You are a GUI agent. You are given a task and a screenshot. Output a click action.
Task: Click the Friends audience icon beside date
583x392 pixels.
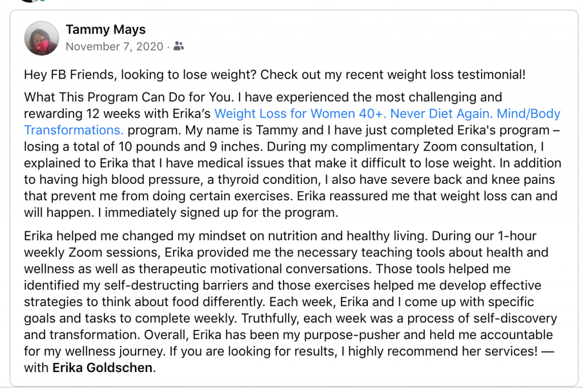tap(179, 46)
